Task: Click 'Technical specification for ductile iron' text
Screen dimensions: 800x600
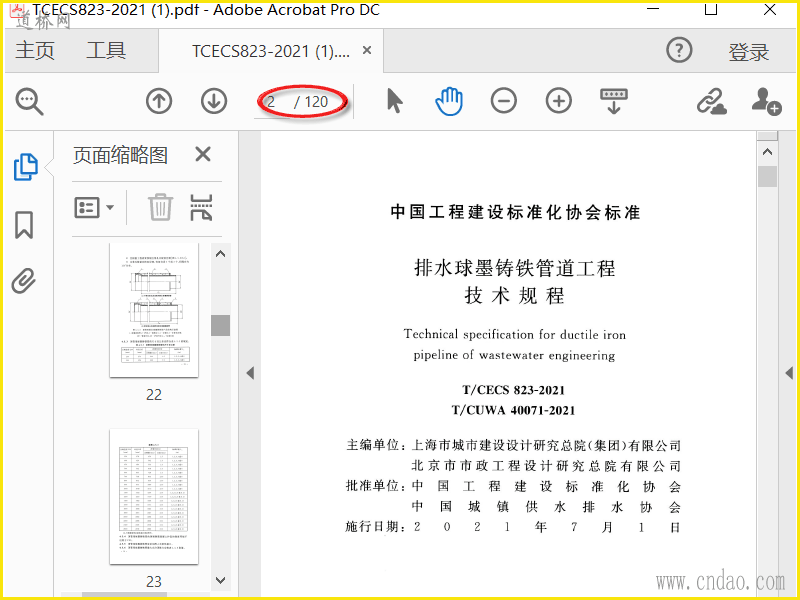Action: pos(514,335)
